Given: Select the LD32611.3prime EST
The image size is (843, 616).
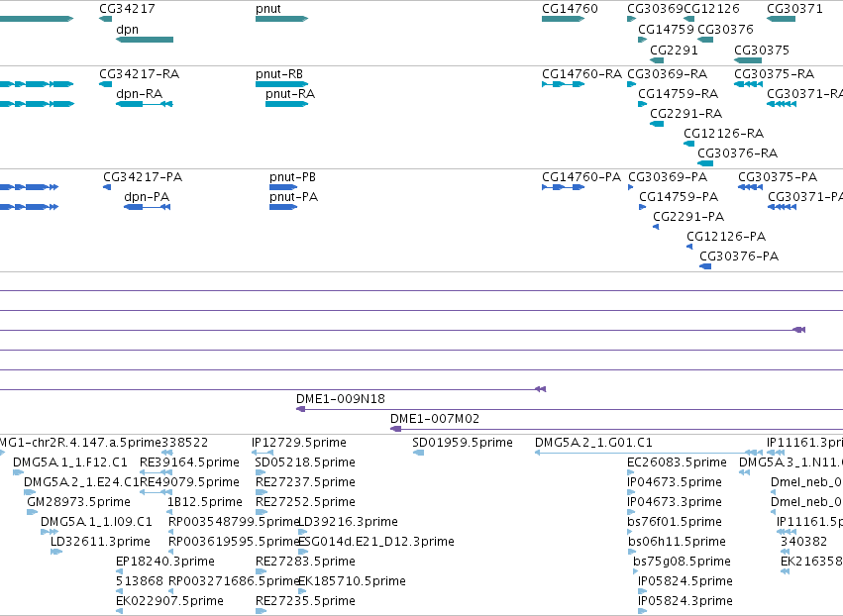Looking at the screenshot, I should (56, 552).
